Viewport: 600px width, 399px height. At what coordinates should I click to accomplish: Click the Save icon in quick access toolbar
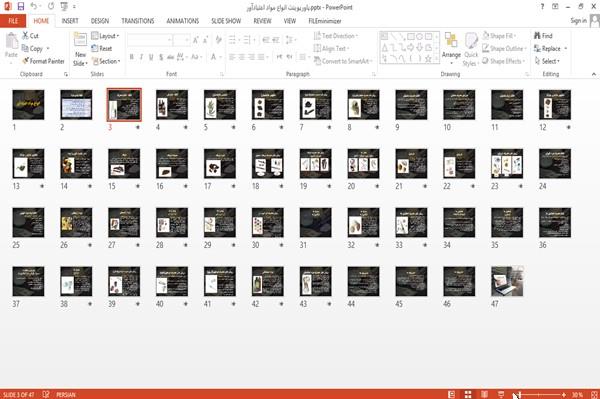(x=21, y=6)
